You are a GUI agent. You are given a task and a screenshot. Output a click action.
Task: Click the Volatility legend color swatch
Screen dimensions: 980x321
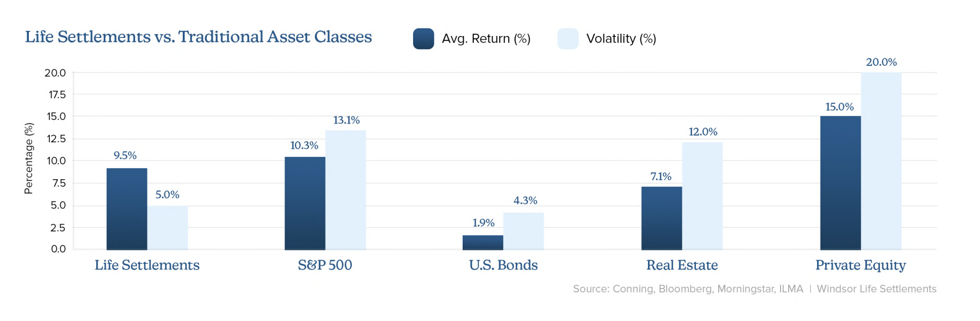[568, 38]
